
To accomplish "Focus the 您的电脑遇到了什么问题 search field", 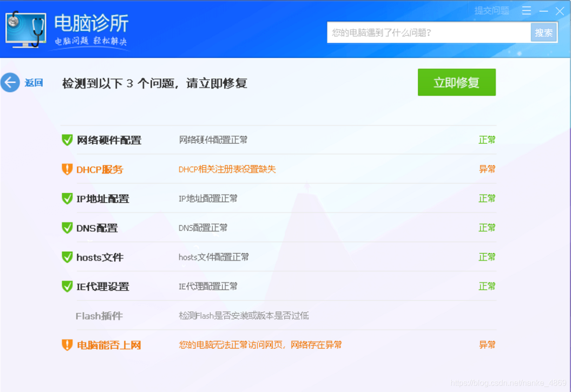I will click(x=429, y=33).
